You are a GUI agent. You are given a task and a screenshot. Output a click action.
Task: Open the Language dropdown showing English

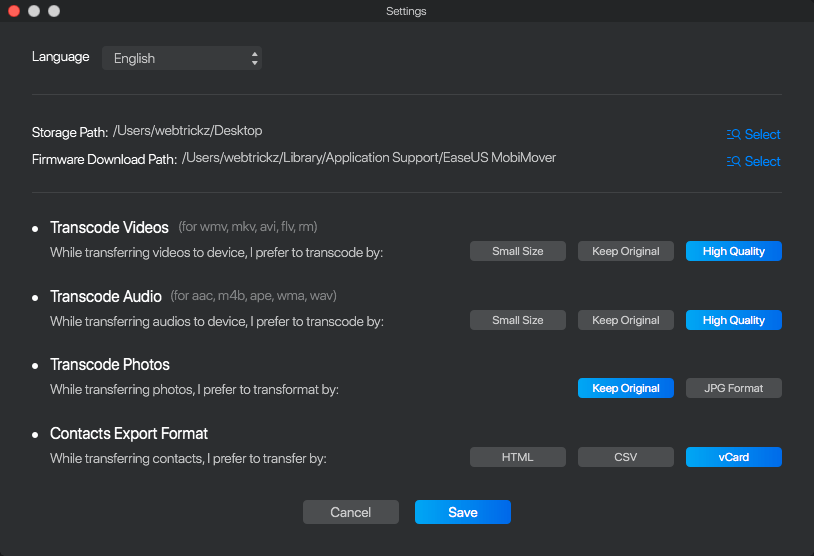(182, 58)
